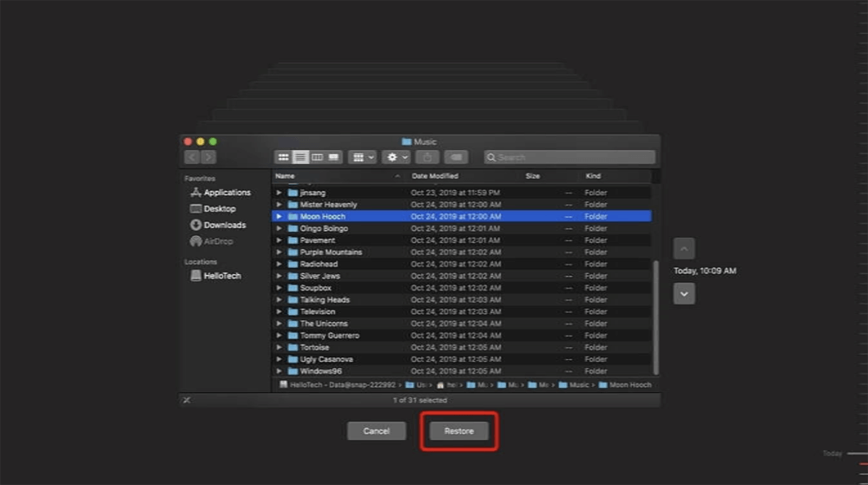Click the Restore button
The image size is (868, 485).
click(x=459, y=431)
